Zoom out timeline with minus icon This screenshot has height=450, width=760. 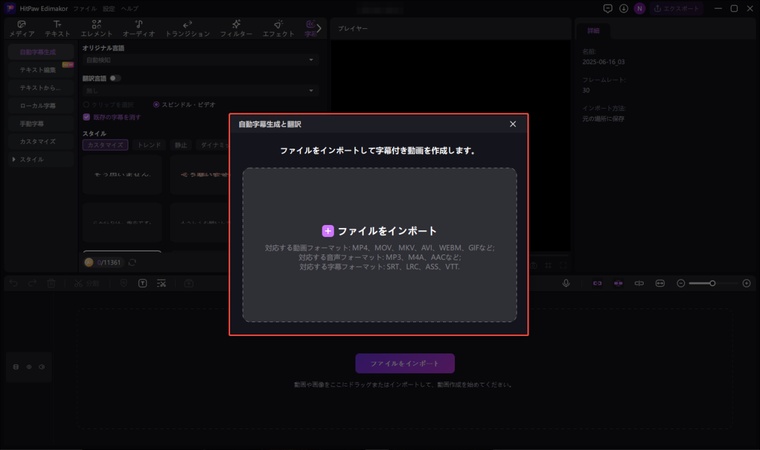(681, 283)
